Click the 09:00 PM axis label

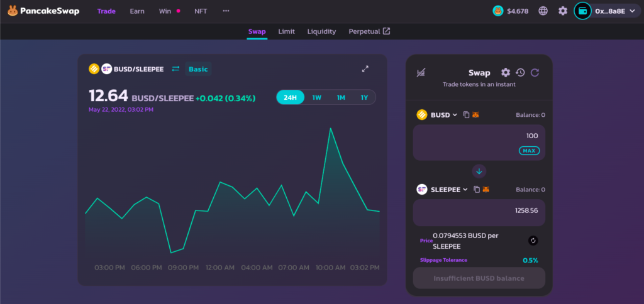click(183, 268)
